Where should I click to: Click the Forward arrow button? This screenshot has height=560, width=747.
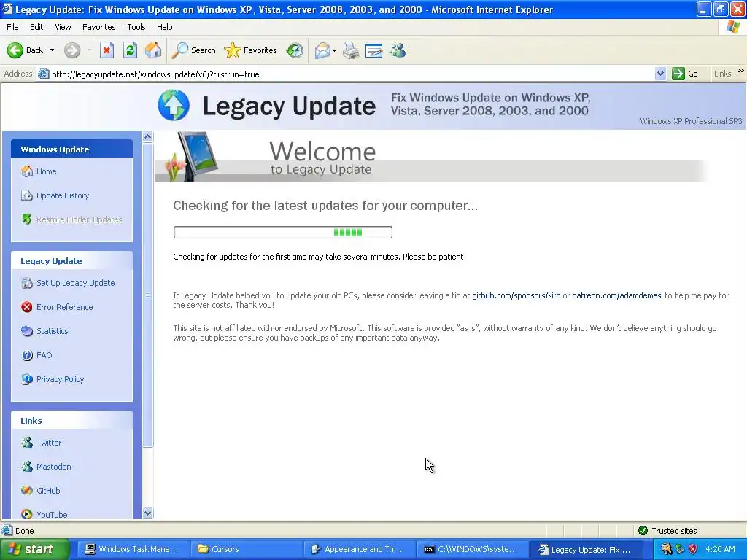click(x=72, y=50)
